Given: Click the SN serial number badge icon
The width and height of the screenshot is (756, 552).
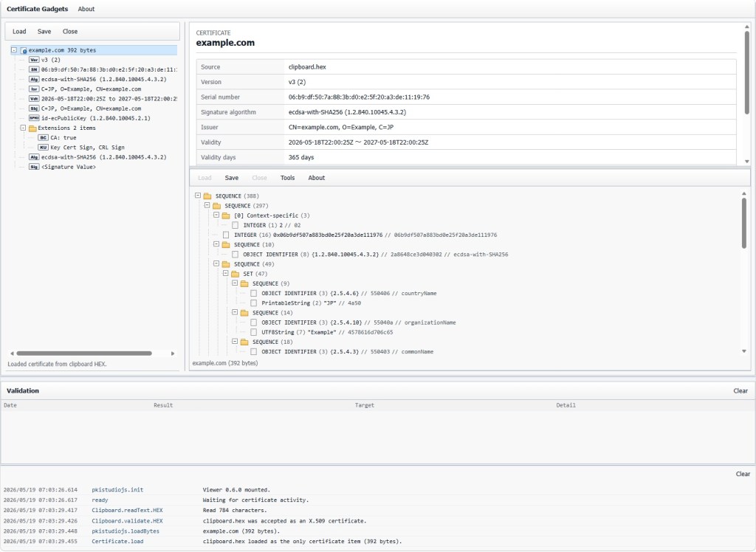Looking at the screenshot, I should click(x=34, y=69).
